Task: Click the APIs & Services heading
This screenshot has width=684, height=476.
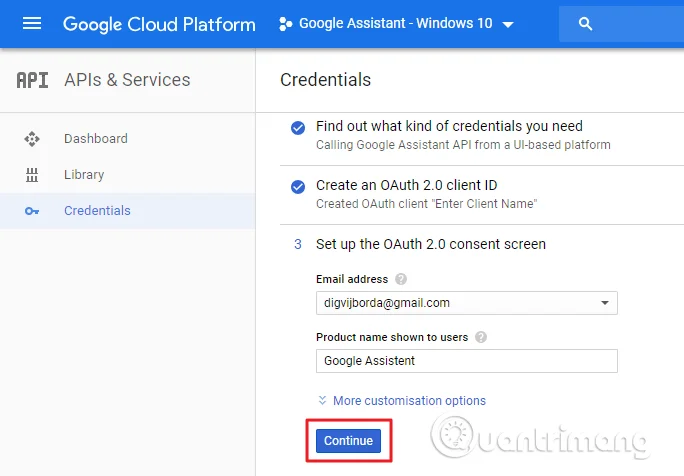Action: (127, 80)
